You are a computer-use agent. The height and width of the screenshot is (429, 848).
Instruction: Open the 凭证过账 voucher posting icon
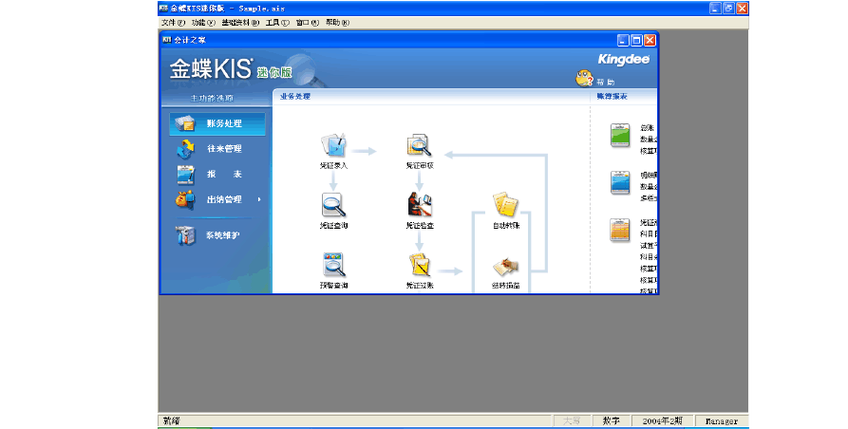click(x=419, y=265)
